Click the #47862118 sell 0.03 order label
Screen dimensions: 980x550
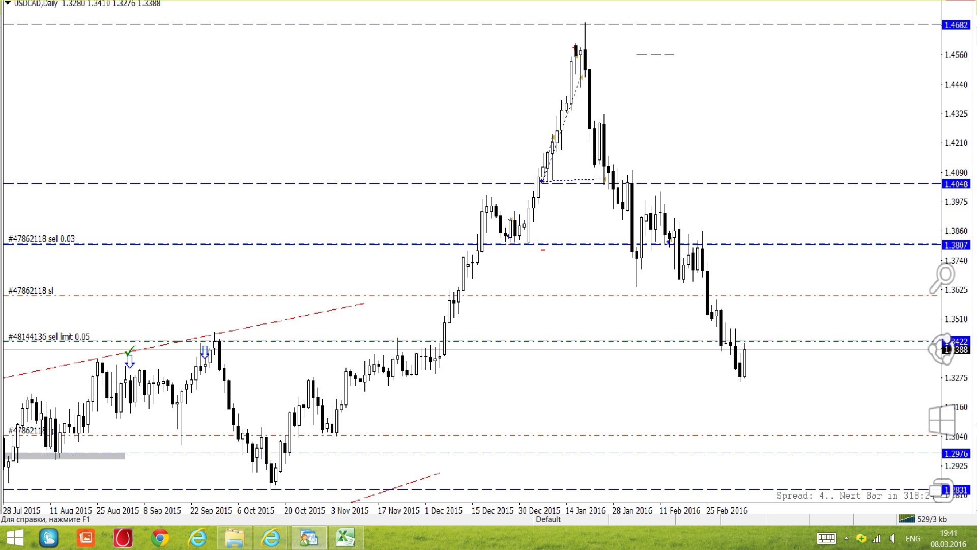pyautogui.click(x=42, y=239)
